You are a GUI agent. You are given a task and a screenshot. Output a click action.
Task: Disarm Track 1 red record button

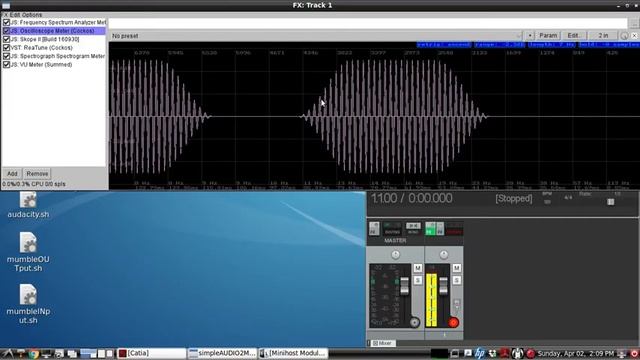click(453, 322)
